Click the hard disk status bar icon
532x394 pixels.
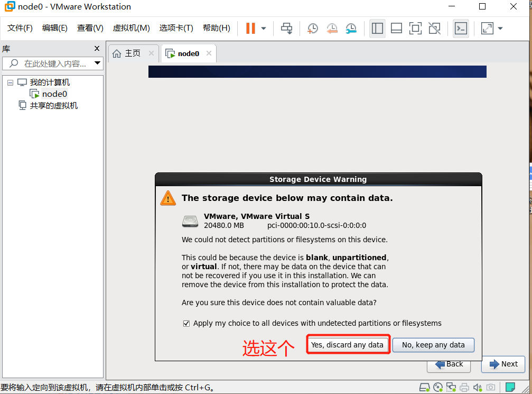(x=424, y=387)
